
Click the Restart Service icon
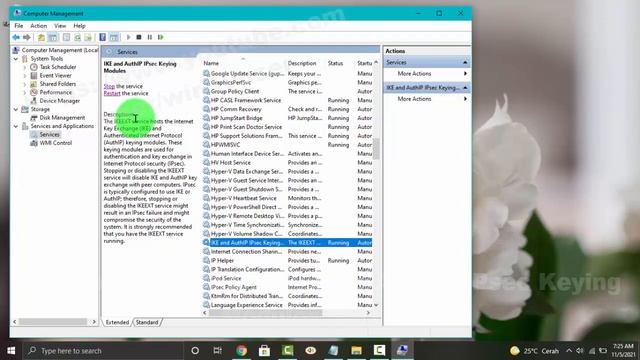click(x=161, y=38)
